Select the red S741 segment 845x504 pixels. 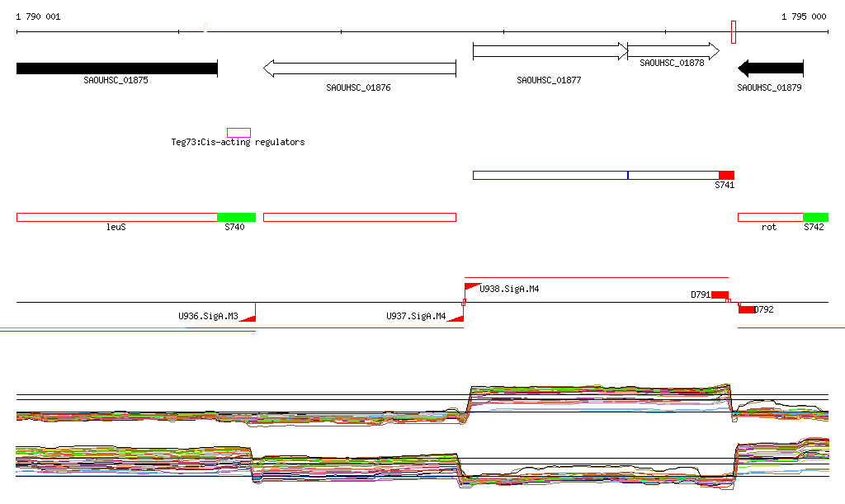726,175
